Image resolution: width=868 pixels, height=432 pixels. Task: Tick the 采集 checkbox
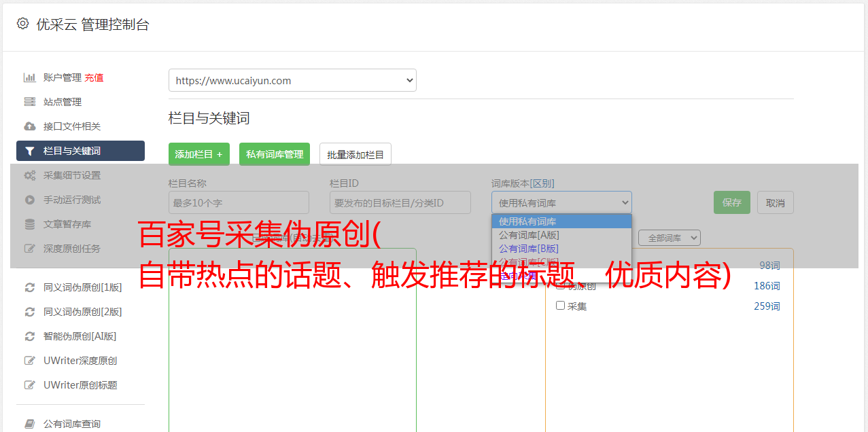pos(560,306)
